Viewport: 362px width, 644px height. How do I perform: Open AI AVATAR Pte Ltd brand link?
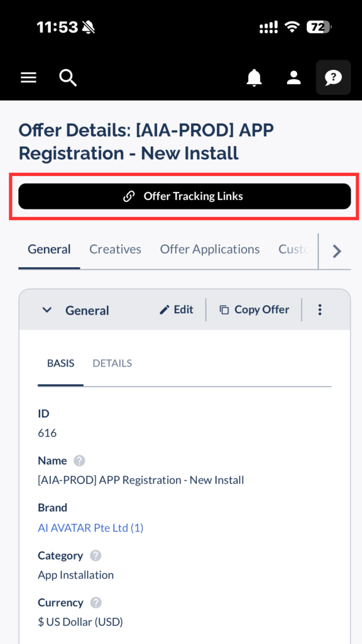tap(90, 528)
